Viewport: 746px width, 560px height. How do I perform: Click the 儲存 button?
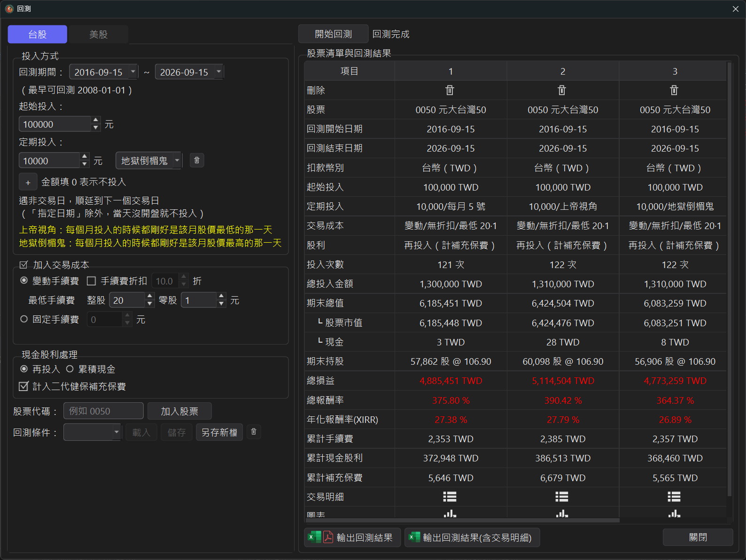177,432
